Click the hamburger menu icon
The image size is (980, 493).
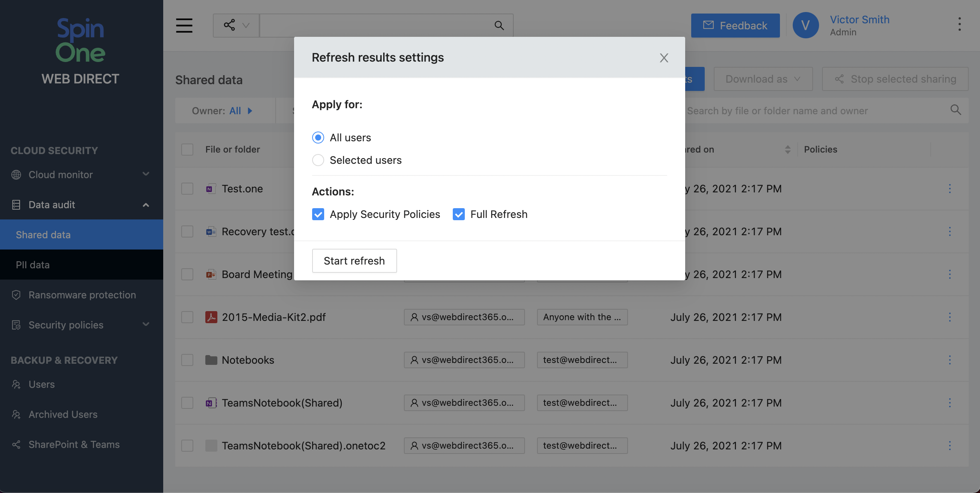click(x=184, y=26)
